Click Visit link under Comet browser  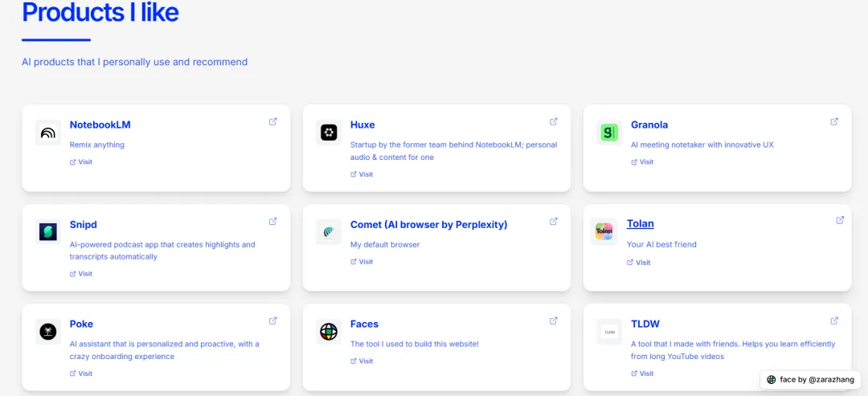tap(362, 262)
